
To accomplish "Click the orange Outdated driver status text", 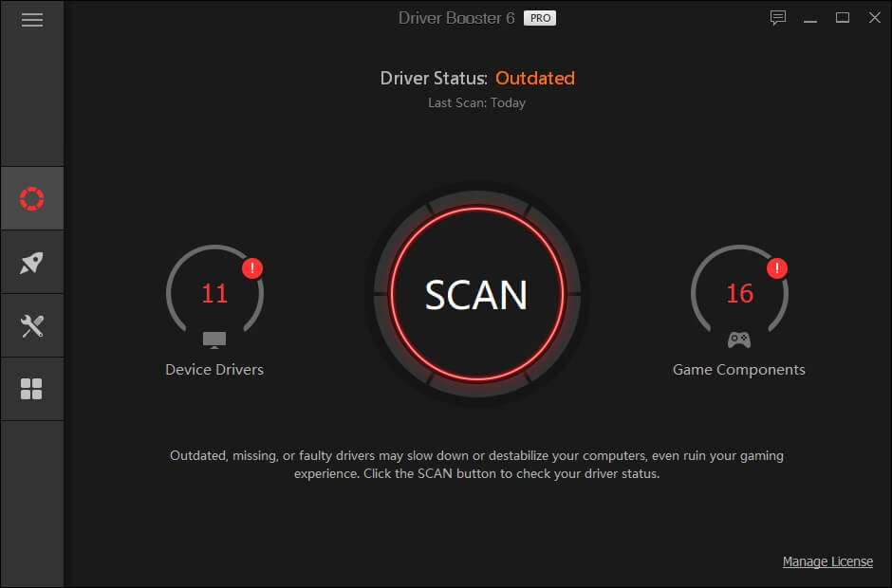I will pyautogui.click(x=535, y=78).
